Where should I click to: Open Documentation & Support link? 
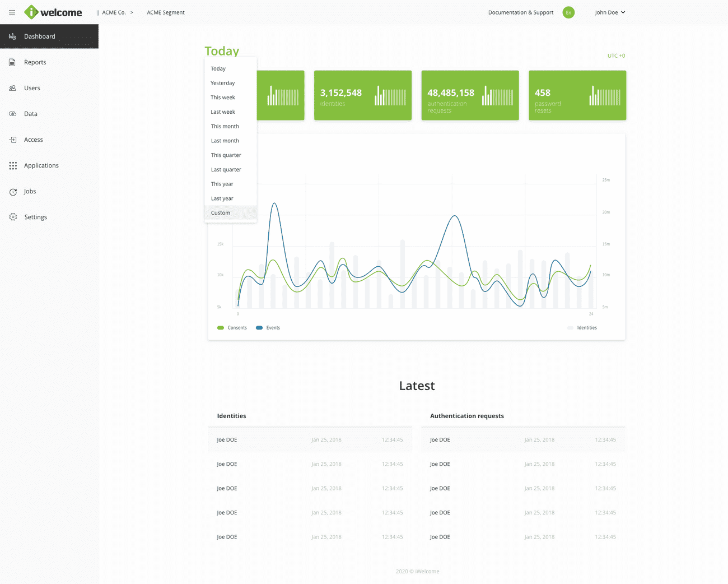(520, 12)
